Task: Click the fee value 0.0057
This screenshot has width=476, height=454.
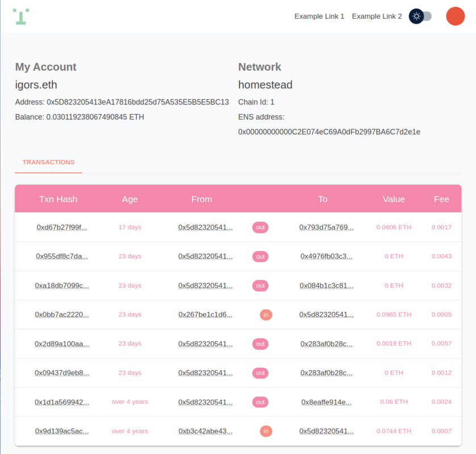Action: [441, 343]
